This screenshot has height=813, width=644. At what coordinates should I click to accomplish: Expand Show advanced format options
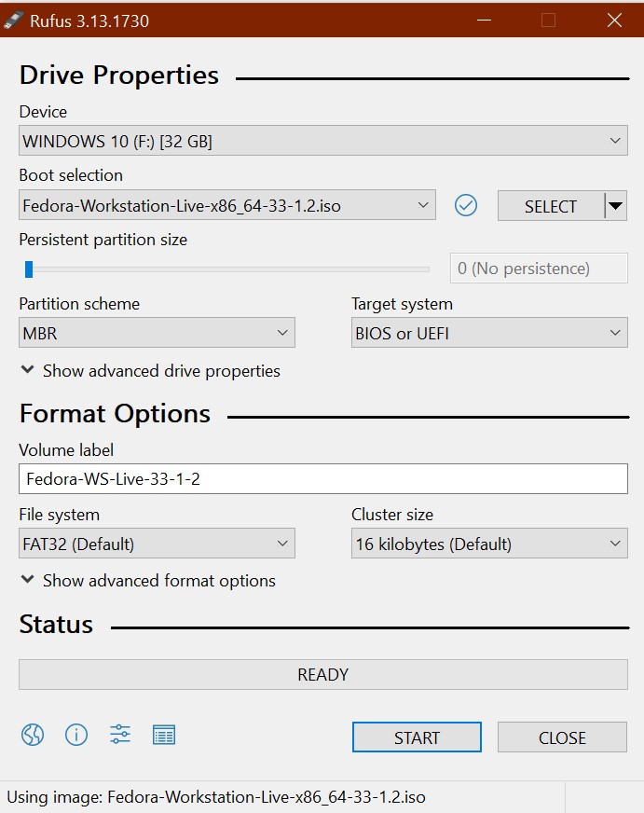[148, 580]
